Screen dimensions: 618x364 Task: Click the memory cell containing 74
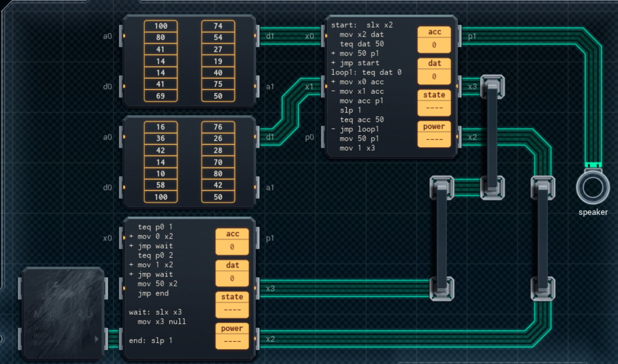pos(218,26)
